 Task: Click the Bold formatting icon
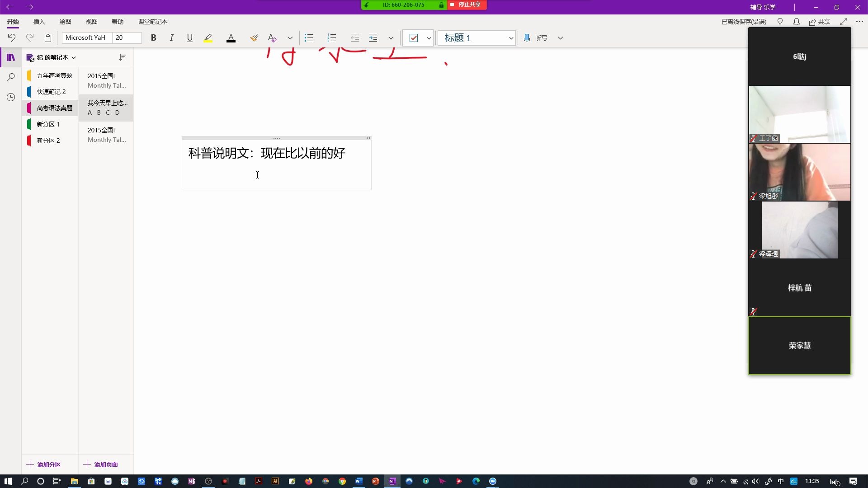click(x=154, y=38)
